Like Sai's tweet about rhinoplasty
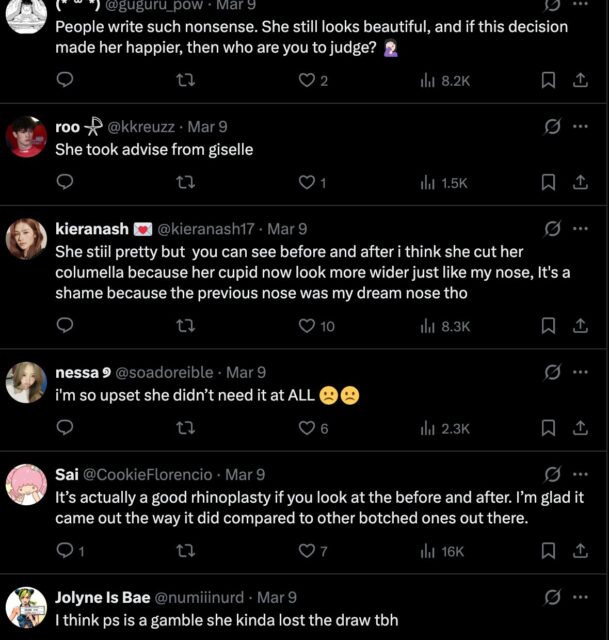Screen dimensions: 609x640 pos(307,550)
